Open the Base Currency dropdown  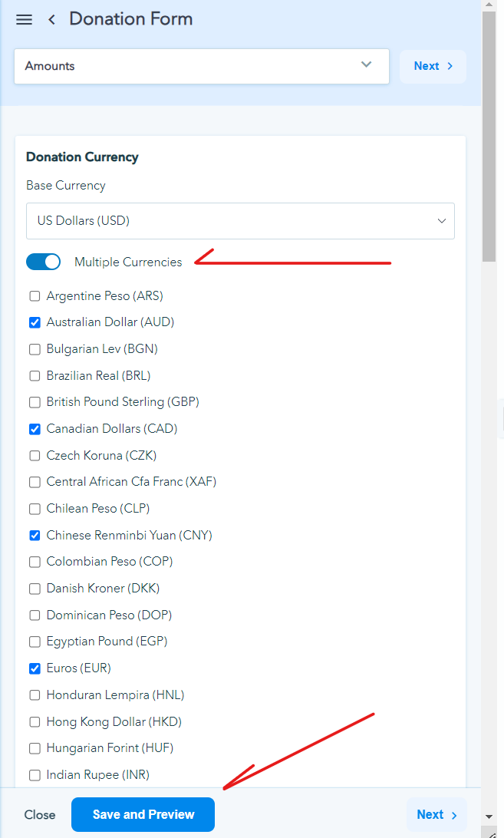240,221
